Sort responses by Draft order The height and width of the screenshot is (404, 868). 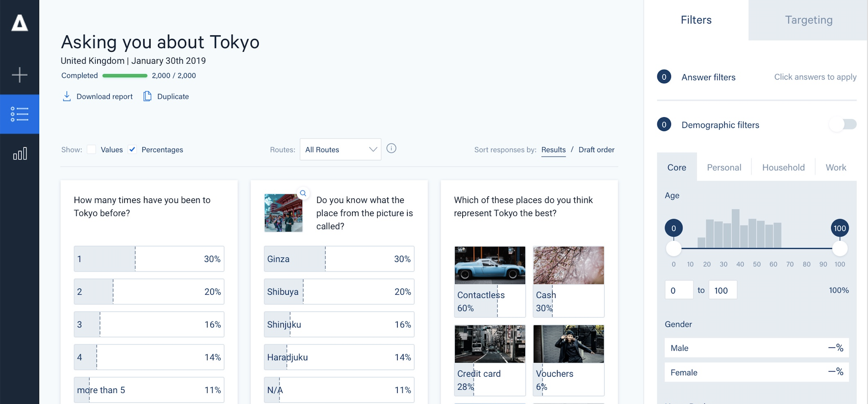(596, 150)
